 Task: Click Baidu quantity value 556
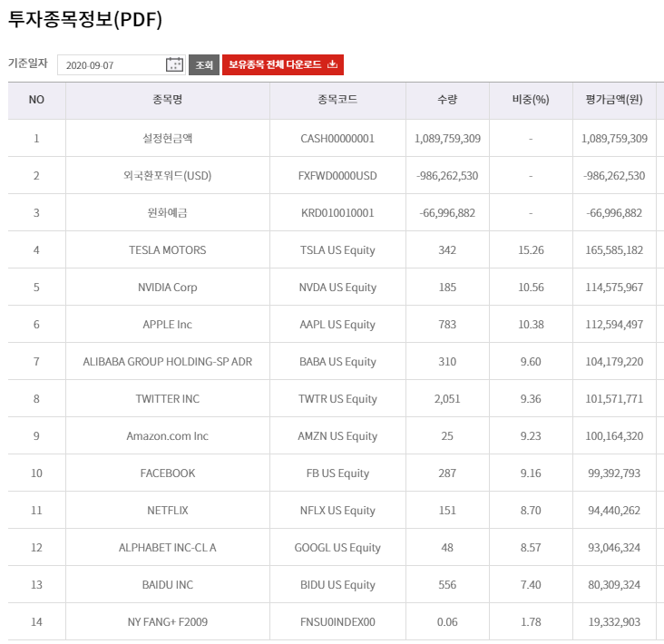tap(447, 585)
